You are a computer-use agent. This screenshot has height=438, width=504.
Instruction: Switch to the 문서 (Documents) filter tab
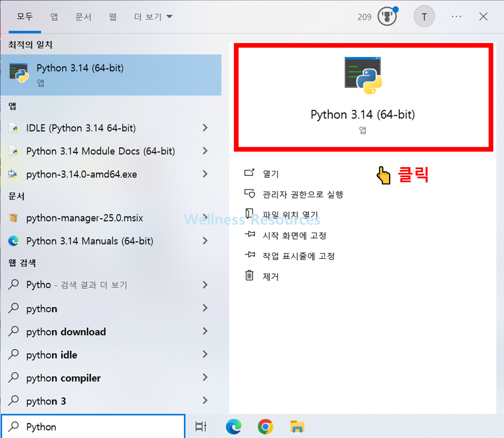tap(83, 17)
